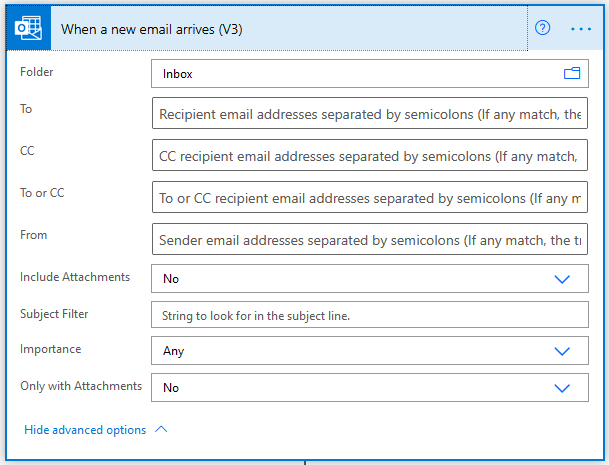This screenshot has width=609, height=465.
Task: Click the Only with Attachments dropdown arrow
Action: pyautogui.click(x=562, y=388)
